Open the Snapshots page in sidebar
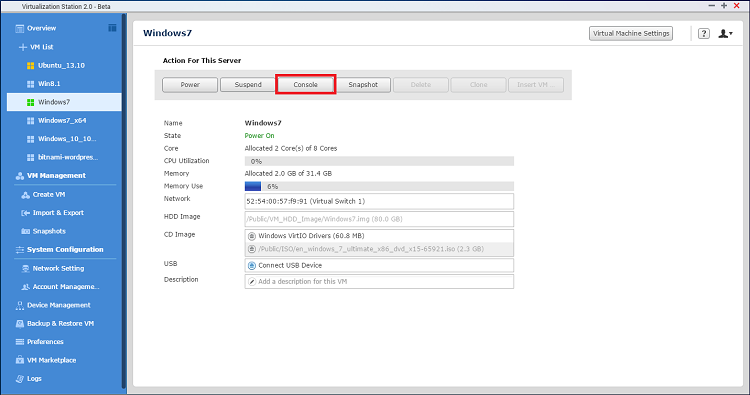Screen dimensions: 750x395 tap(49, 231)
